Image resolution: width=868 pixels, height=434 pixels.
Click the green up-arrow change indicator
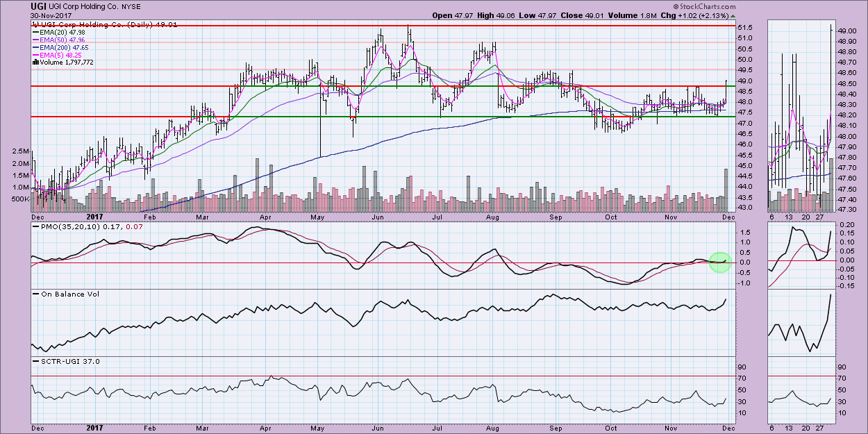tap(734, 15)
